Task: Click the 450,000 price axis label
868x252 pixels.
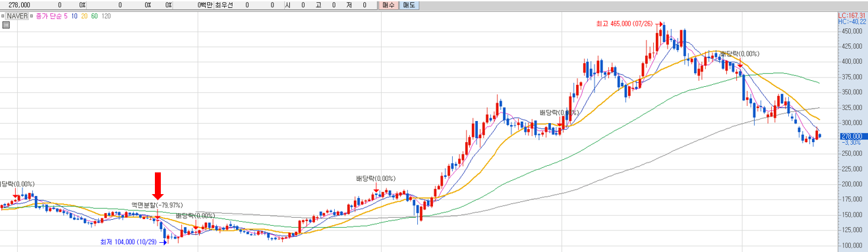Action: (x=852, y=31)
